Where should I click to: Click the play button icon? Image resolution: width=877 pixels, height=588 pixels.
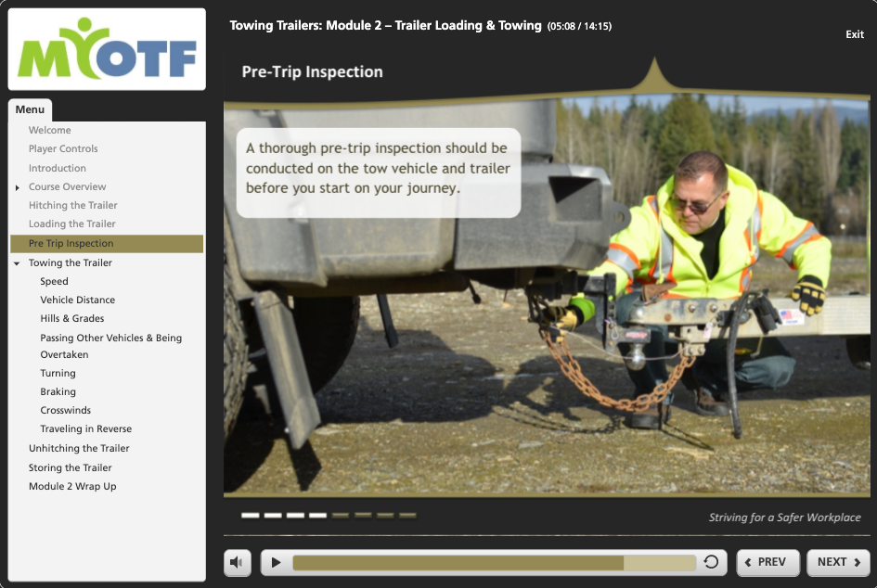[276, 562]
